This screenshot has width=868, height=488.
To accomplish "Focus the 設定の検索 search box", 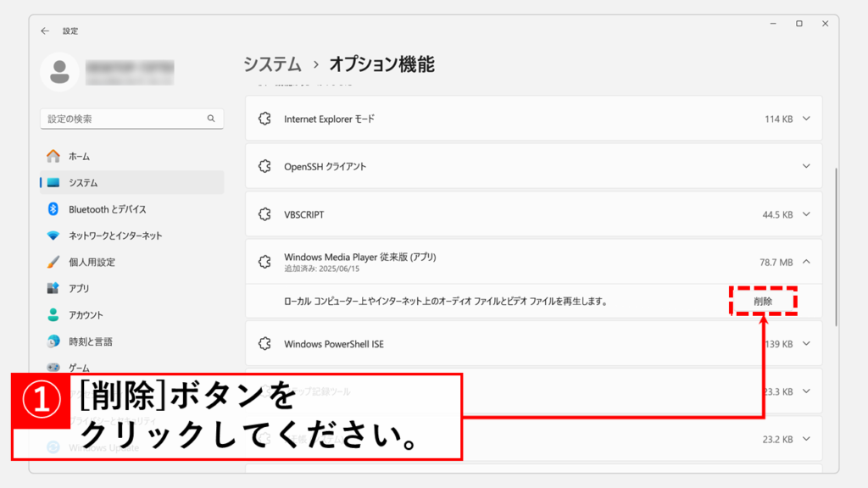I will click(131, 119).
